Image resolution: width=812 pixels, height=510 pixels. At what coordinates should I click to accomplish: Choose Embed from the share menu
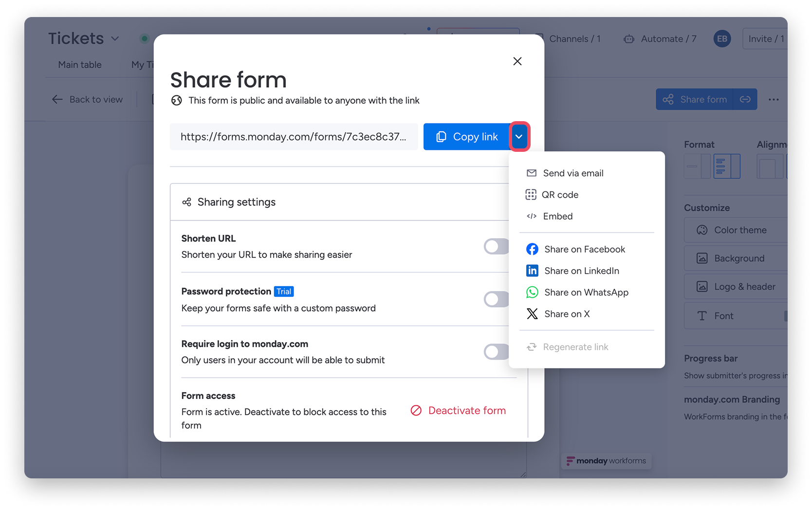557,216
